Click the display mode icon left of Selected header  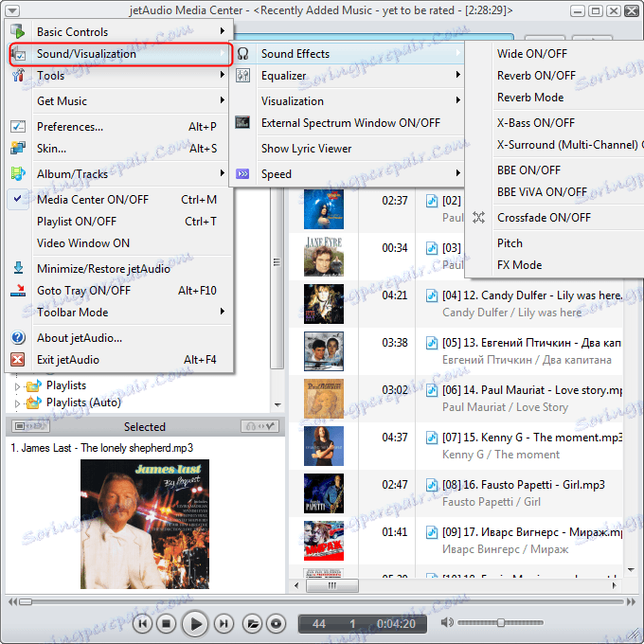[x=31, y=426]
